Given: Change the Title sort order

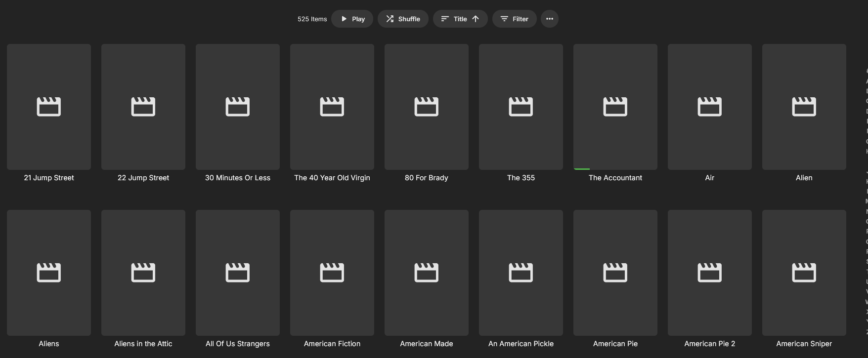Looking at the screenshot, I should coord(460,19).
